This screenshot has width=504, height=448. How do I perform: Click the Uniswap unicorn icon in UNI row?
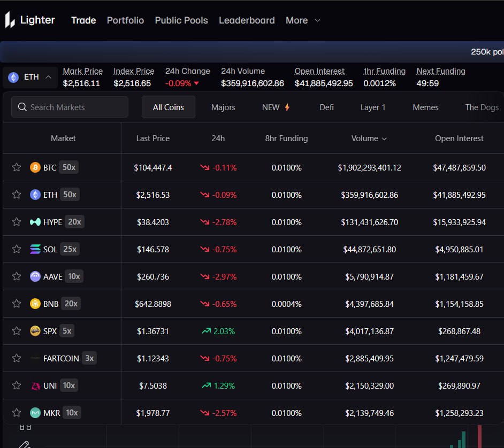(35, 385)
